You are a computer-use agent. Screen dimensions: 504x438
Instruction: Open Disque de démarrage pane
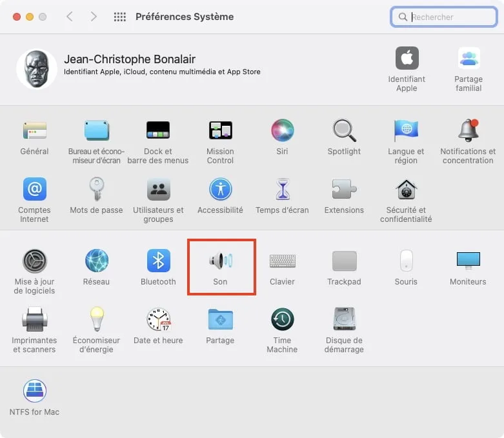tap(344, 319)
